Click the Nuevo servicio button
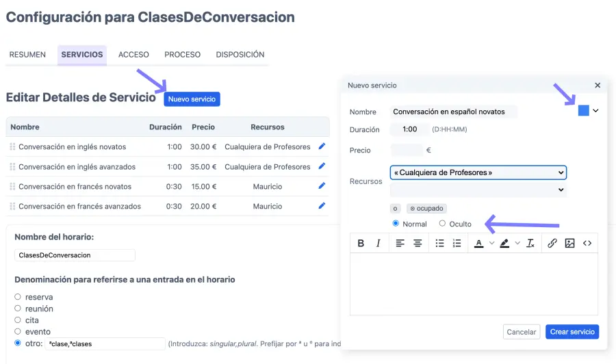Screen dimensions: 616x364 coord(192,99)
